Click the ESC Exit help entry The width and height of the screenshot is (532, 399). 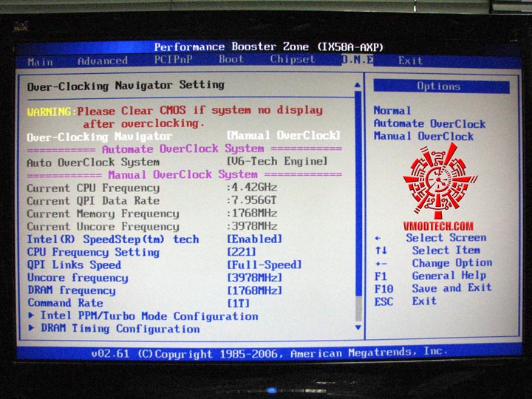(406, 301)
